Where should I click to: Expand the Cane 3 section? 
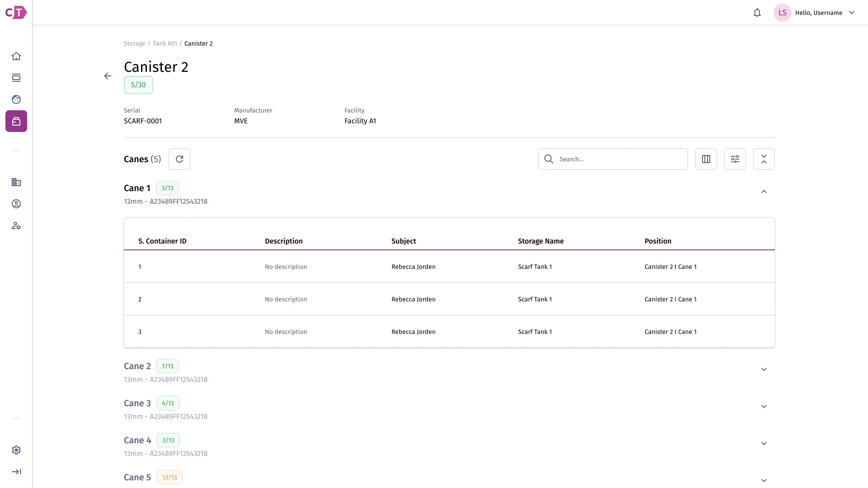click(764, 407)
